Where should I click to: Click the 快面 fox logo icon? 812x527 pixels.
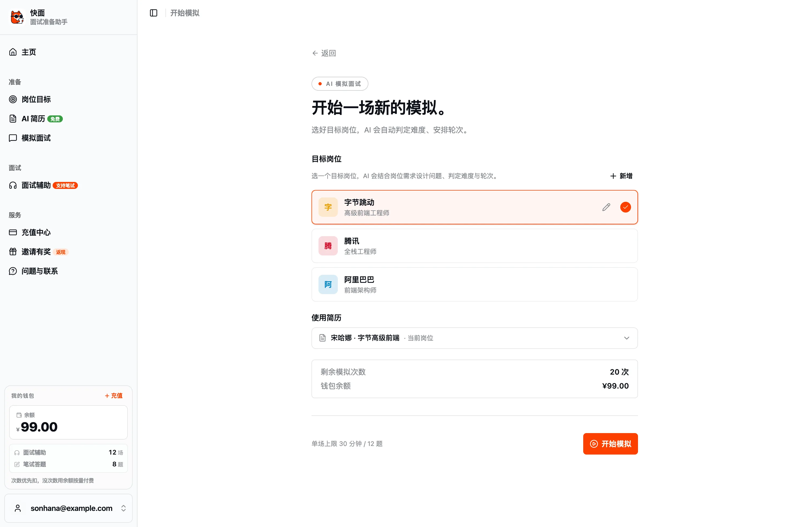[17, 17]
